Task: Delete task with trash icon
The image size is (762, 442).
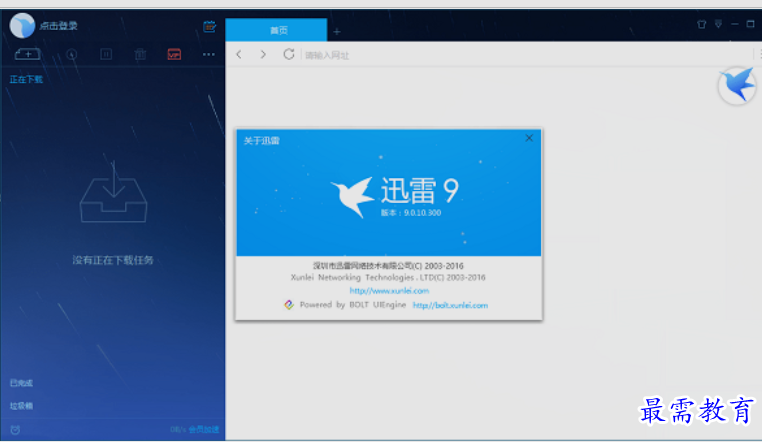Action: [x=140, y=54]
